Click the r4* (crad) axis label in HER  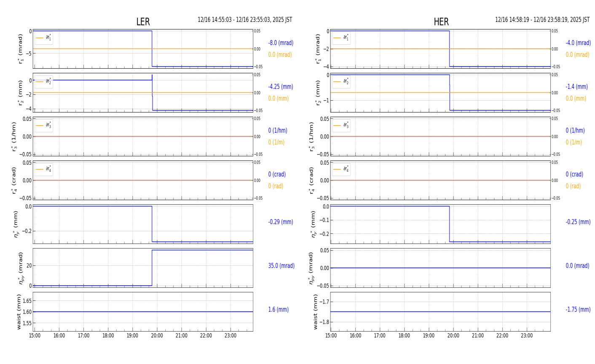(311, 180)
